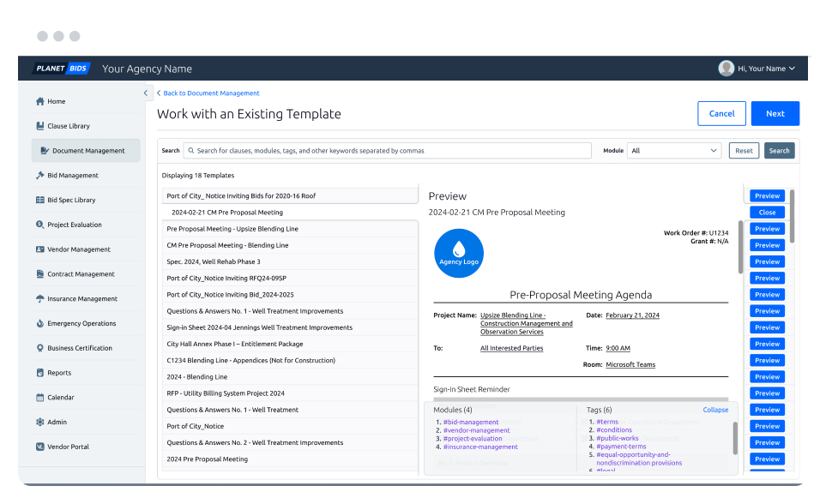
Task: Click the Next button
Action: point(775,113)
